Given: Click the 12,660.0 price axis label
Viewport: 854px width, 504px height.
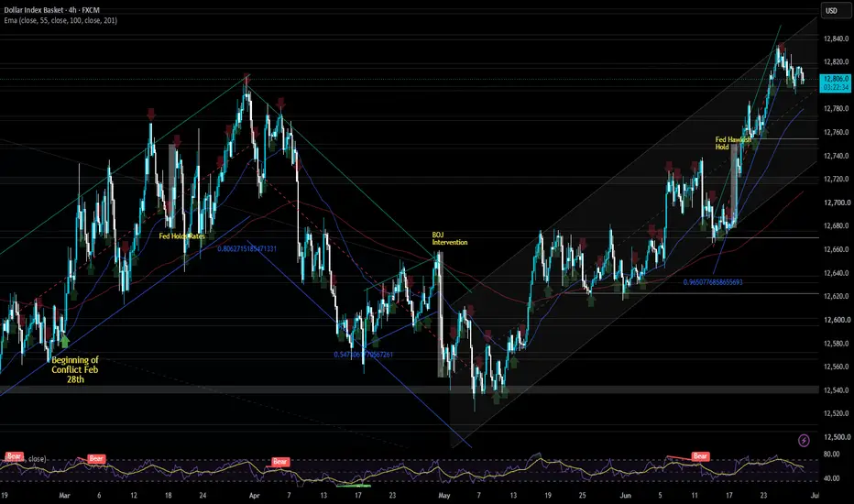Looking at the screenshot, I should pos(836,249).
